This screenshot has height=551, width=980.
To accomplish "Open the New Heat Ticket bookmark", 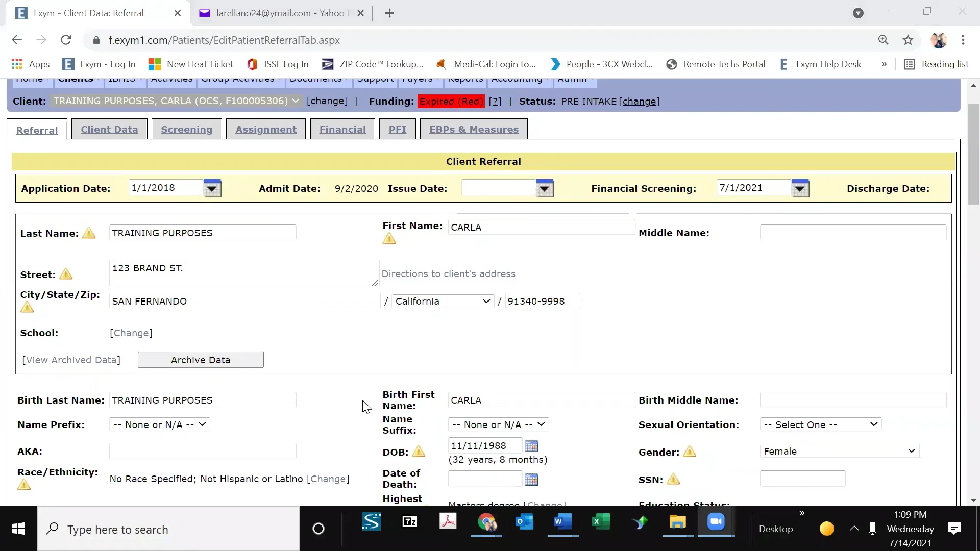I will 199,64.
